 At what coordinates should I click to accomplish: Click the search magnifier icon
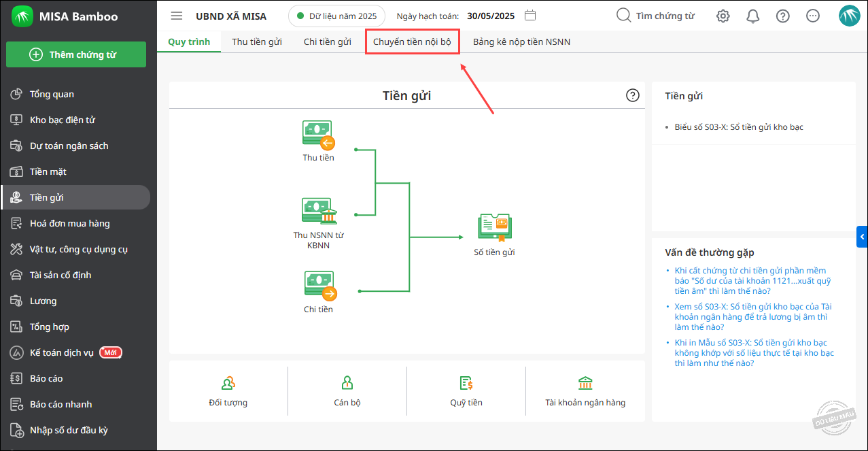[x=623, y=16]
